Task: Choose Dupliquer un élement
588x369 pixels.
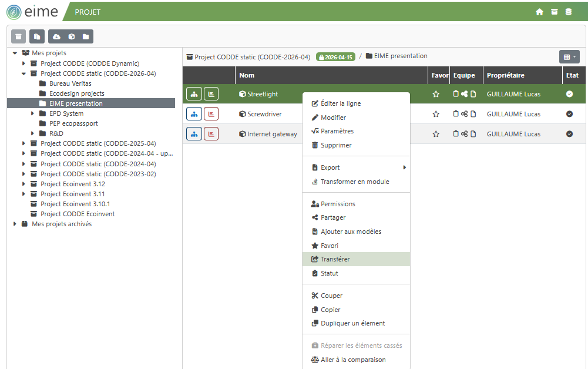Action: click(356, 323)
